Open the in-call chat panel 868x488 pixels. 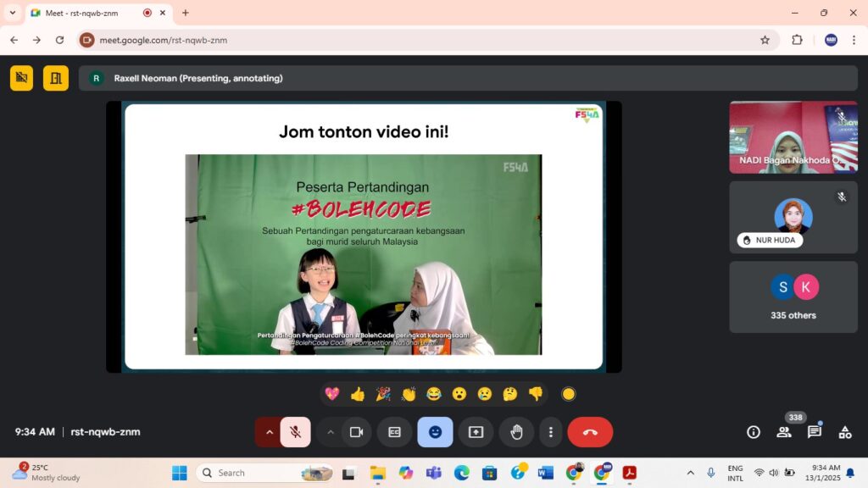815,432
